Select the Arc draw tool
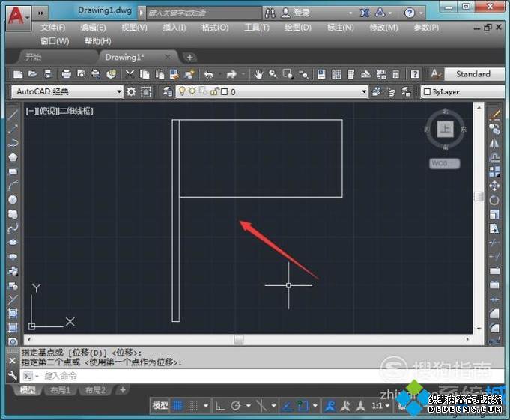The height and width of the screenshot is (420, 510). pos(13,186)
